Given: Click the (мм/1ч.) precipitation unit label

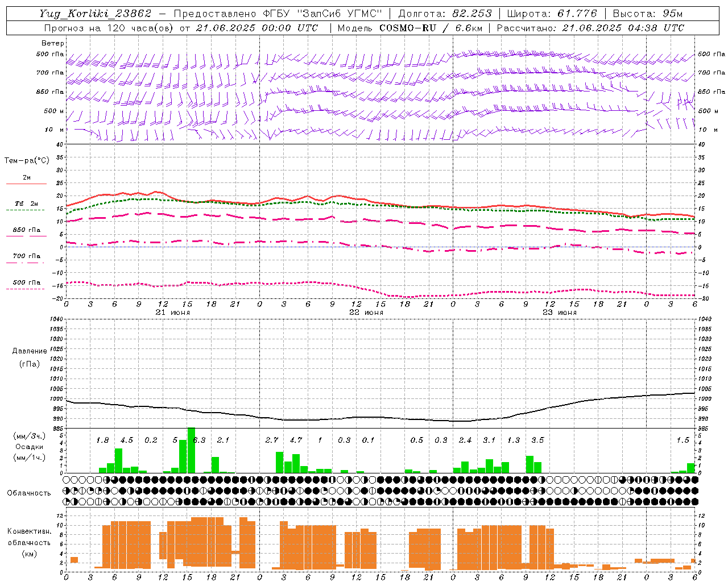Looking at the screenshot, I should (30, 458).
